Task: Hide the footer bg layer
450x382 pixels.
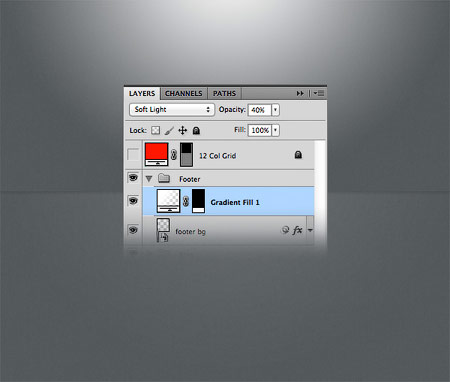Action: coord(133,230)
